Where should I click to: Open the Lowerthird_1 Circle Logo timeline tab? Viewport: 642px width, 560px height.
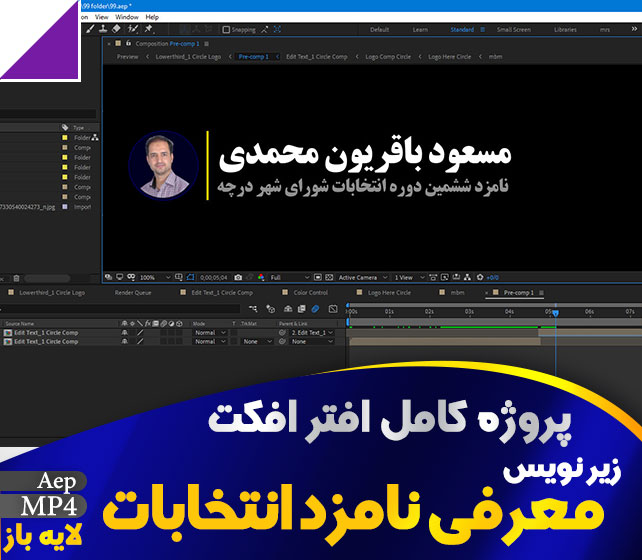(52, 293)
